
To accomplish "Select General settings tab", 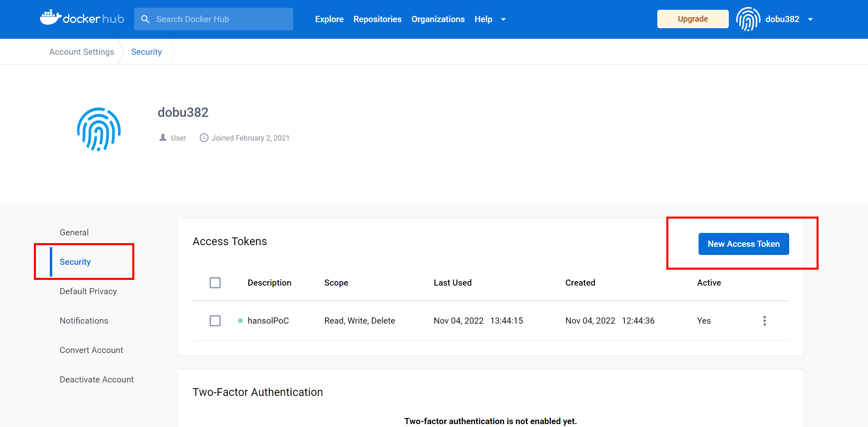I will [74, 233].
